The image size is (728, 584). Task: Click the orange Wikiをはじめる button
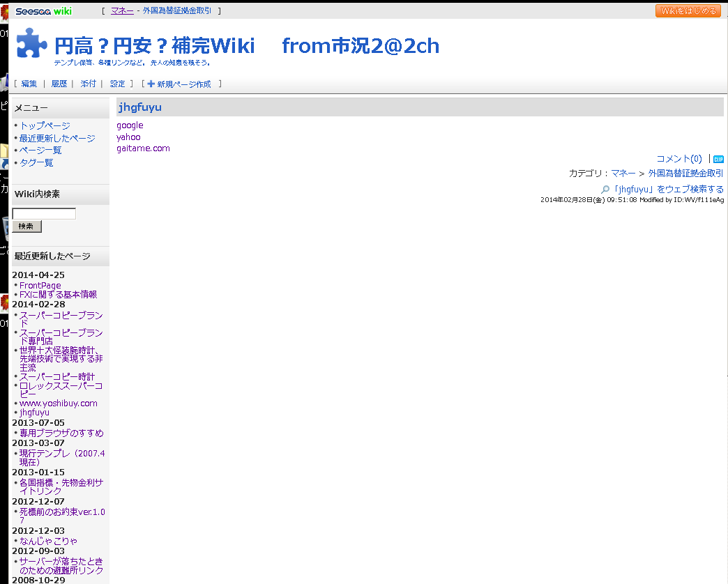pyautogui.click(x=688, y=10)
